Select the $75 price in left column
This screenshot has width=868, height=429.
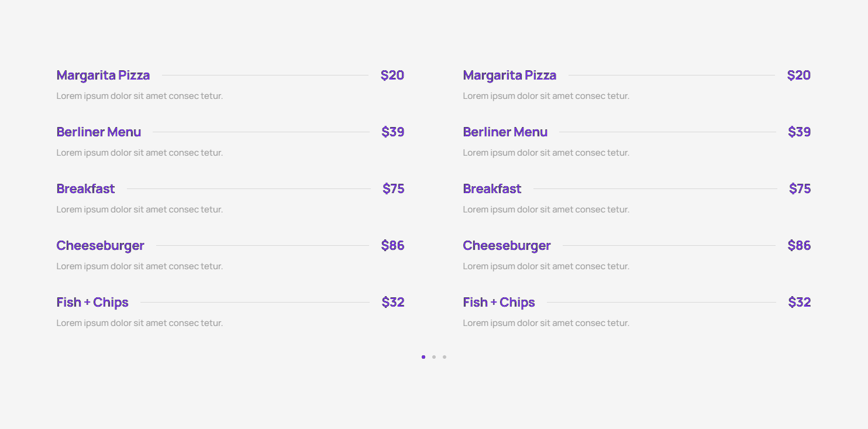coord(394,189)
